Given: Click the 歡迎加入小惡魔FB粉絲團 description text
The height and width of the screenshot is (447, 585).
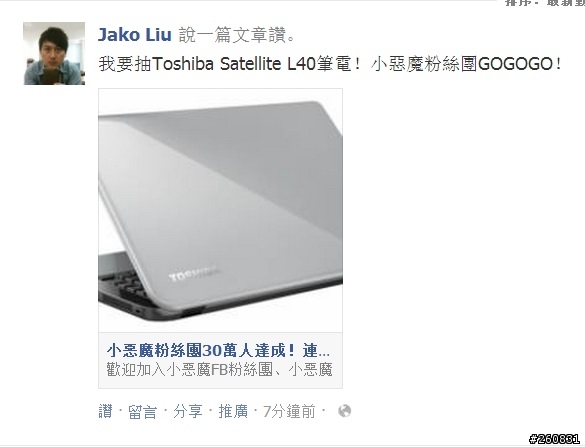Looking at the screenshot, I should 219,370.
